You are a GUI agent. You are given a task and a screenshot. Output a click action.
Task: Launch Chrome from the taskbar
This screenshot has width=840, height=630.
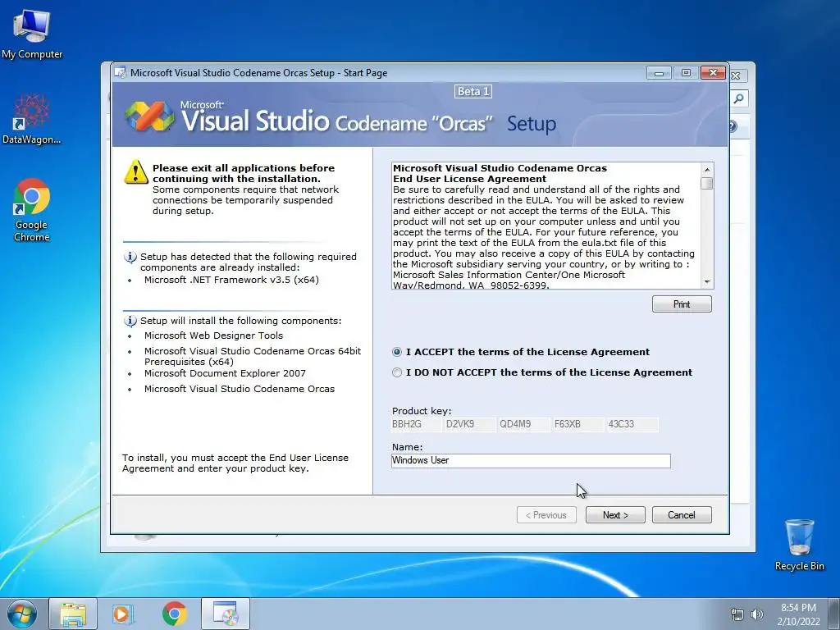174,614
